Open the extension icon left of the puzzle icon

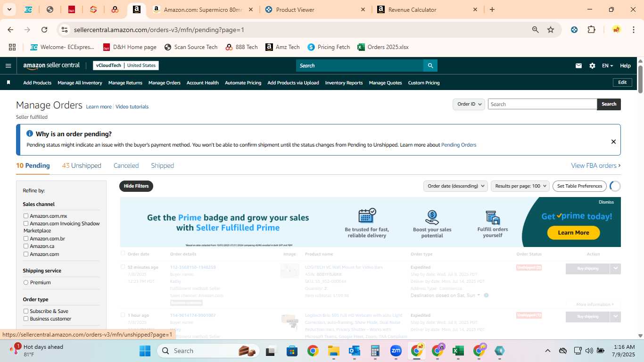pos(574,30)
